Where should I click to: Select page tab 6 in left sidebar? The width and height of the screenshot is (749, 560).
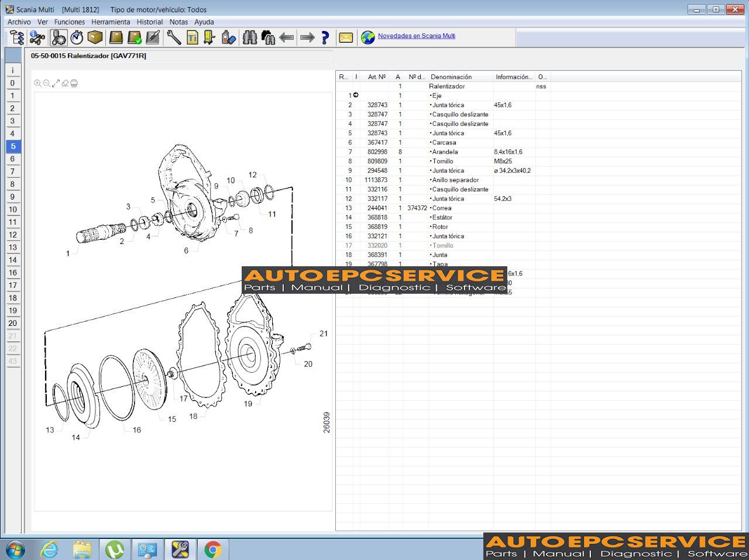point(12,159)
